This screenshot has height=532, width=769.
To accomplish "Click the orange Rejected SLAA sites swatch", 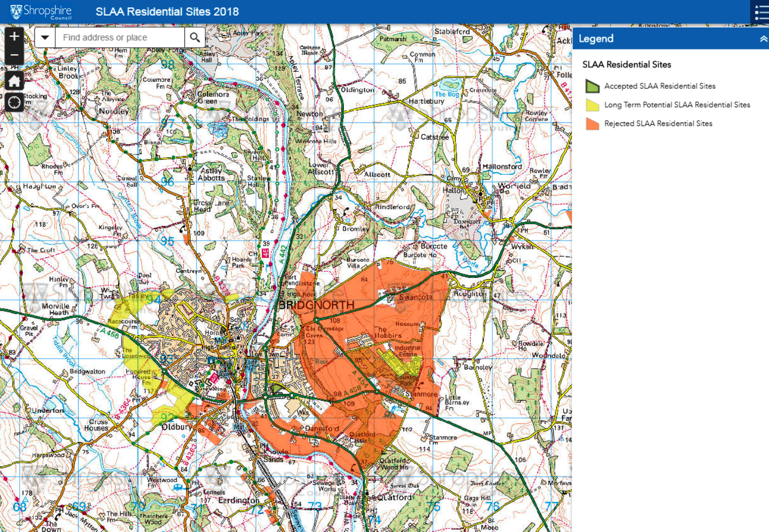I will click(x=592, y=124).
